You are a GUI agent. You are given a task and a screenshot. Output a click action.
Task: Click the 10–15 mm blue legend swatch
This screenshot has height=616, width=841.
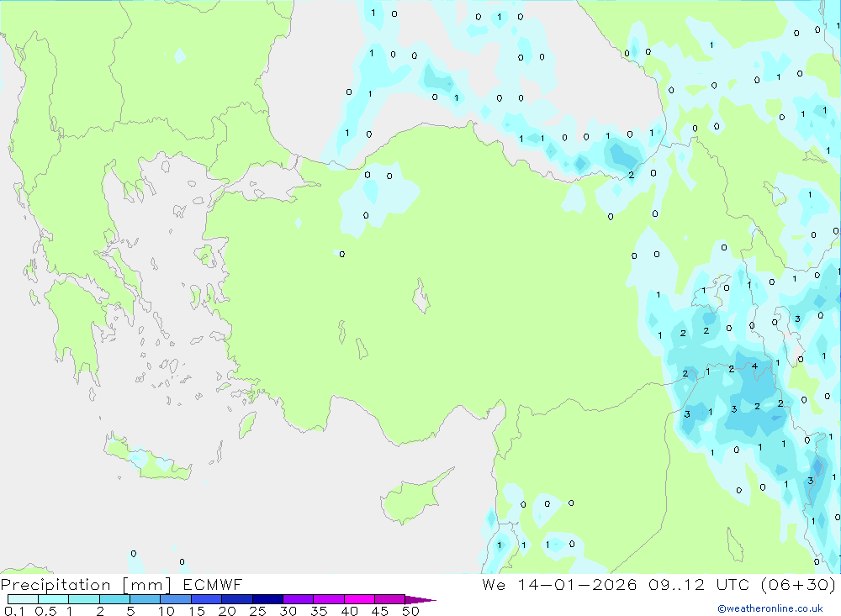(176, 599)
